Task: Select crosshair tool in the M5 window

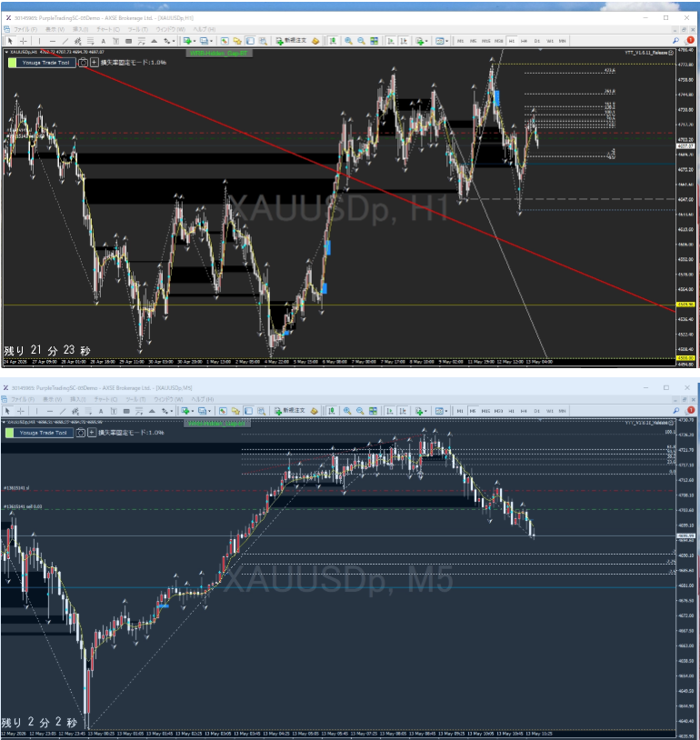Action: click(21, 411)
